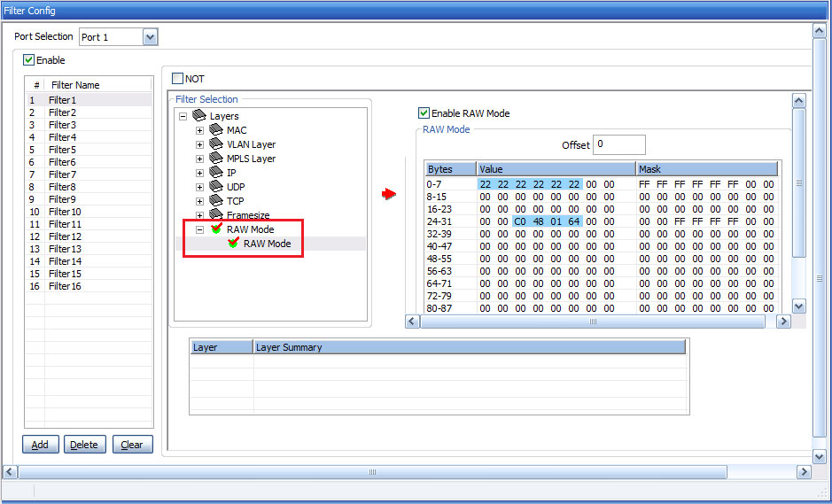This screenshot has width=832, height=504.
Task: Click the child RAW Mode checkmark icon
Action: [x=233, y=243]
